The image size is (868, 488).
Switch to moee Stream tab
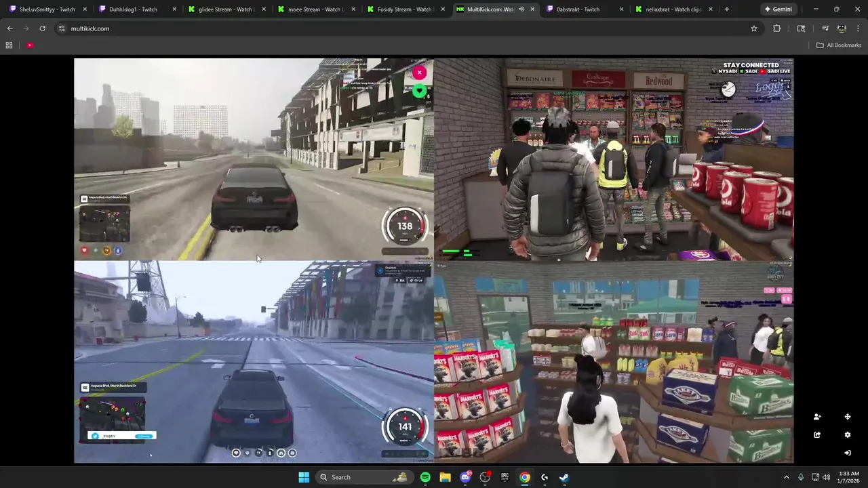pyautogui.click(x=312, y=9)
